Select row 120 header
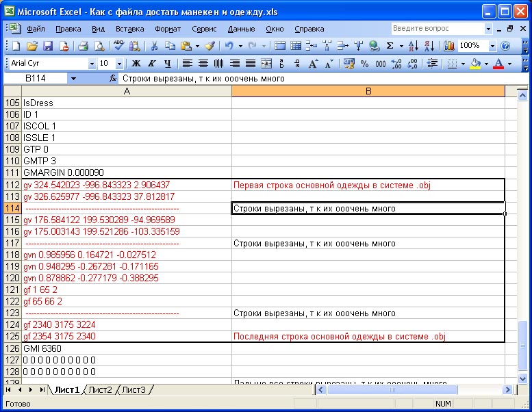Screen dimensions: 532x412 [12, 279]
